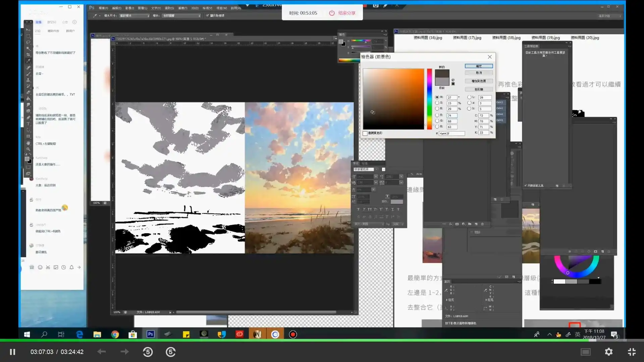This screenshot has height=362, width=644.
Task: Open the Image (影像) menu
Action: [x=129, y=8]
